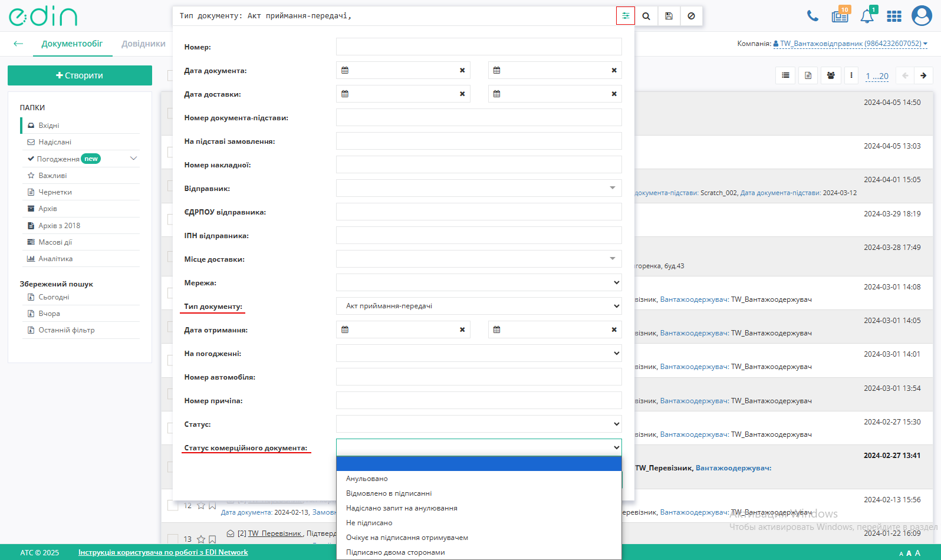Image resolution: width=941 pixels, height=560 pixels.
Task: Click the search magnifier icon
Action: (x=646, y=16)
